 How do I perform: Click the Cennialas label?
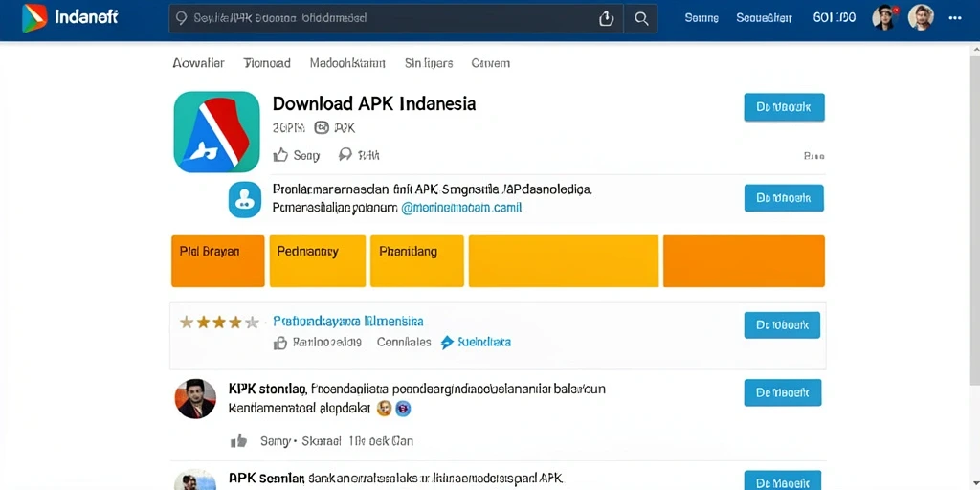pyautogui.click(x=404, y=342)
